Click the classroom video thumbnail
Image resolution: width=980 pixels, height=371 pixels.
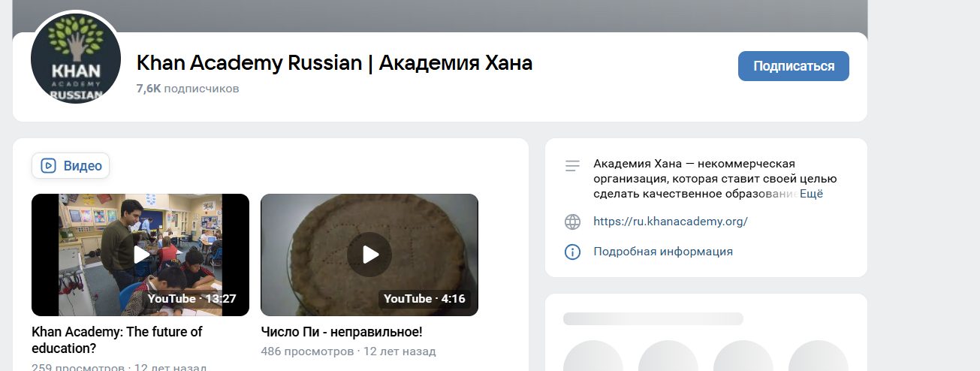(x=140, y=255)
